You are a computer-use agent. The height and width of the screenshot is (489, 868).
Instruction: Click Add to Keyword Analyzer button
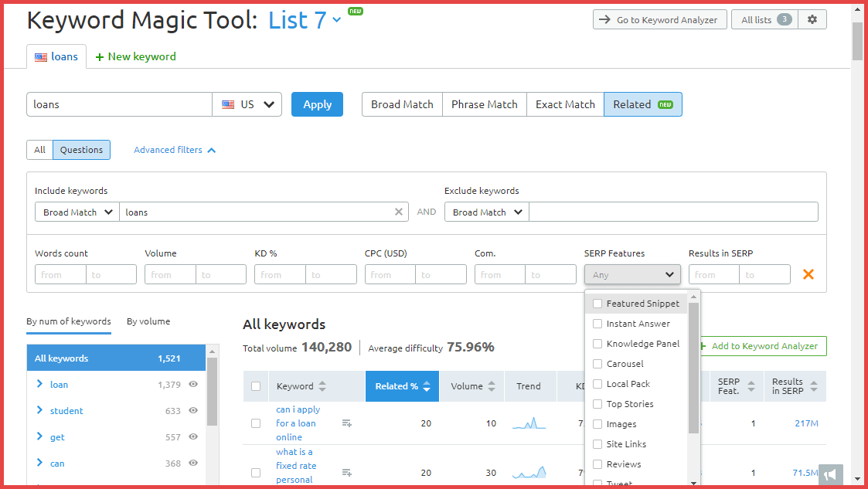pos(763,346)
